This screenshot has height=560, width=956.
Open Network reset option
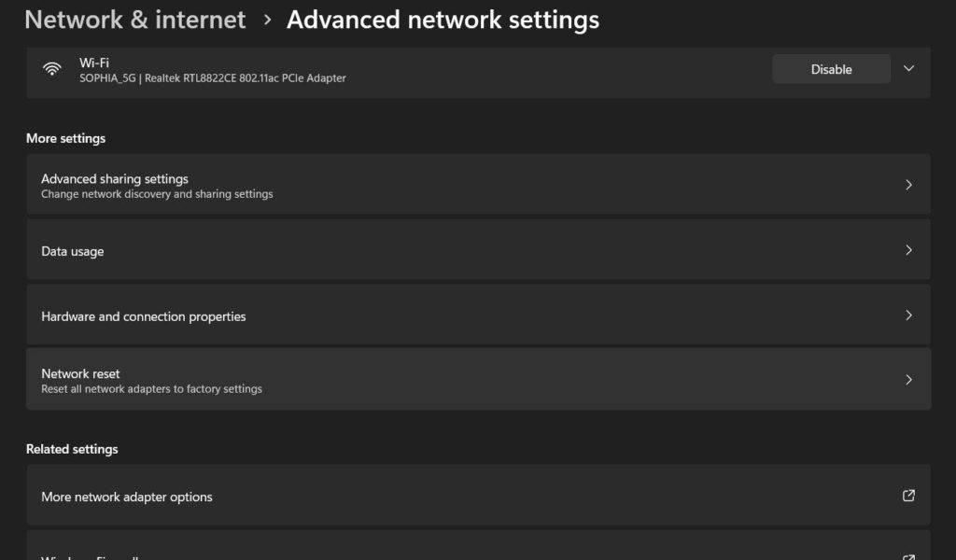(479, 379)
